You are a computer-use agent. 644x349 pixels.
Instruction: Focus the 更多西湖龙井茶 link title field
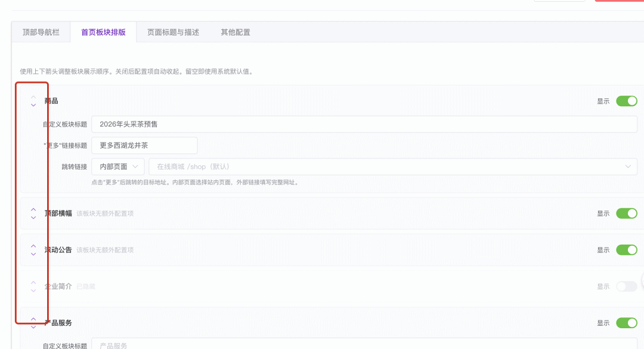144,146
